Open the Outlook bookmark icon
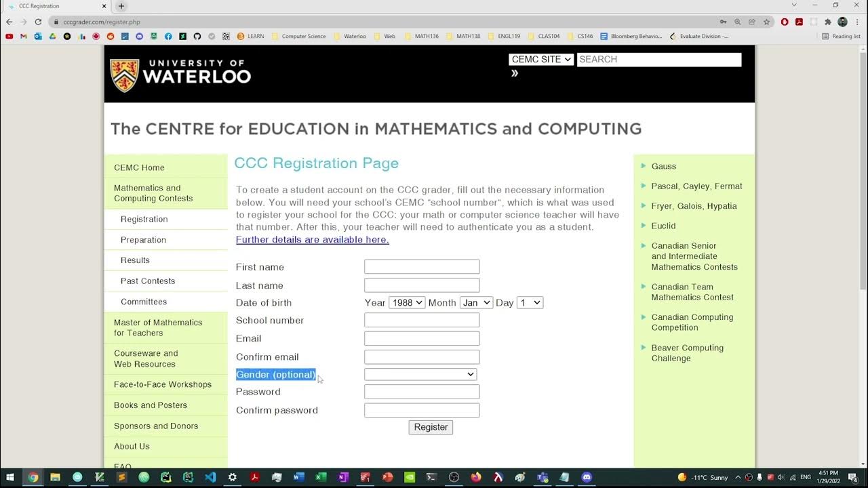 point(38,37)
